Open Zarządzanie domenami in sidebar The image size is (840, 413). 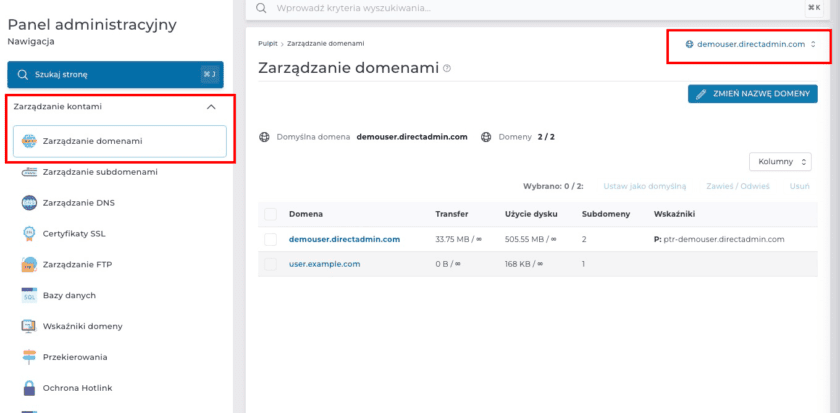pos(119,141)
